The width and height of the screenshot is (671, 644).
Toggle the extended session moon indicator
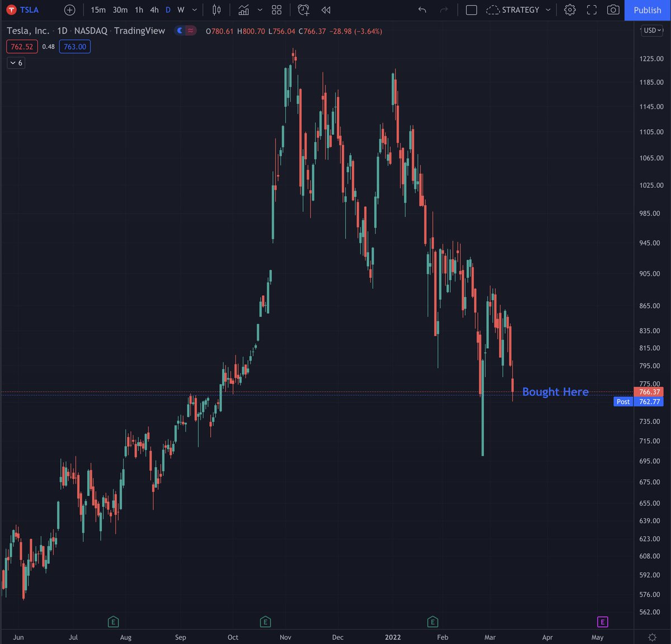[179, 31]
